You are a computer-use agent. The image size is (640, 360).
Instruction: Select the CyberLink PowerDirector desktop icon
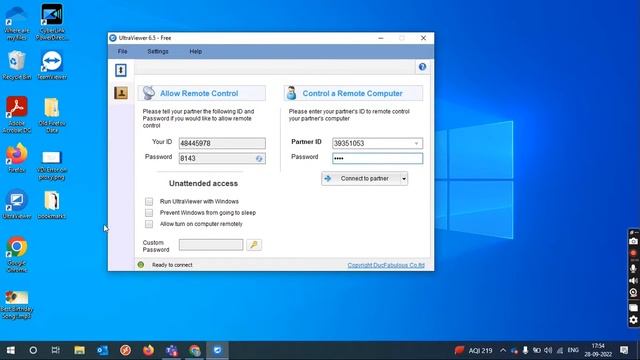[52, 22]
